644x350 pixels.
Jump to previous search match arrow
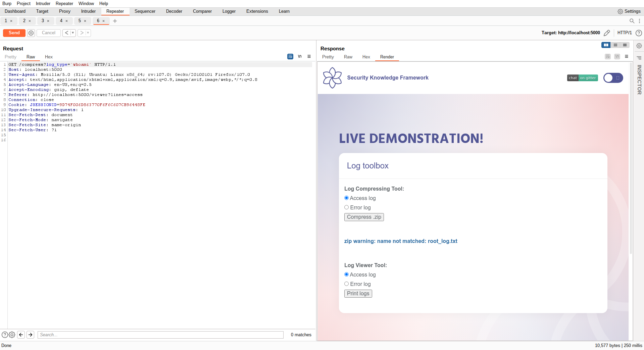pos(21,335)
